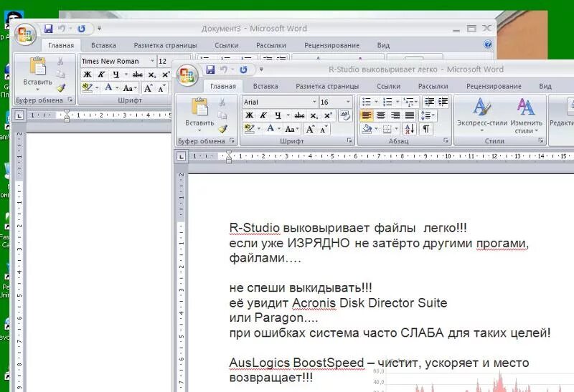Pick the Format Painter in R-Studio window
This screenshot has height=392, width=574.
(x=222, y=129)
